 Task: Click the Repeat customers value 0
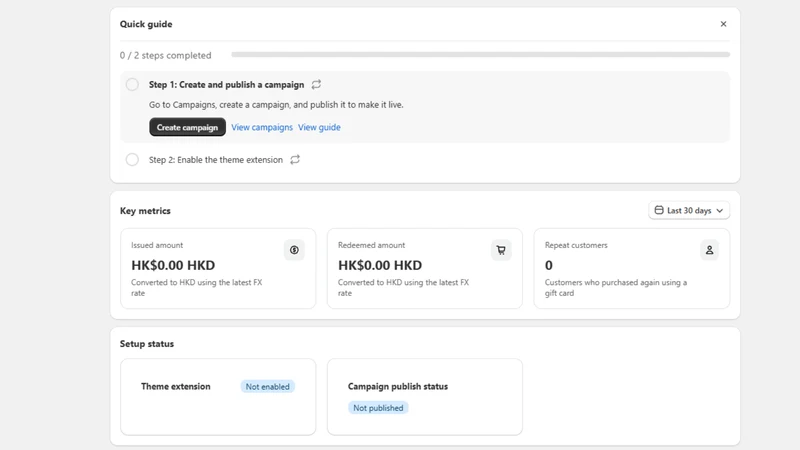(548, 265)
